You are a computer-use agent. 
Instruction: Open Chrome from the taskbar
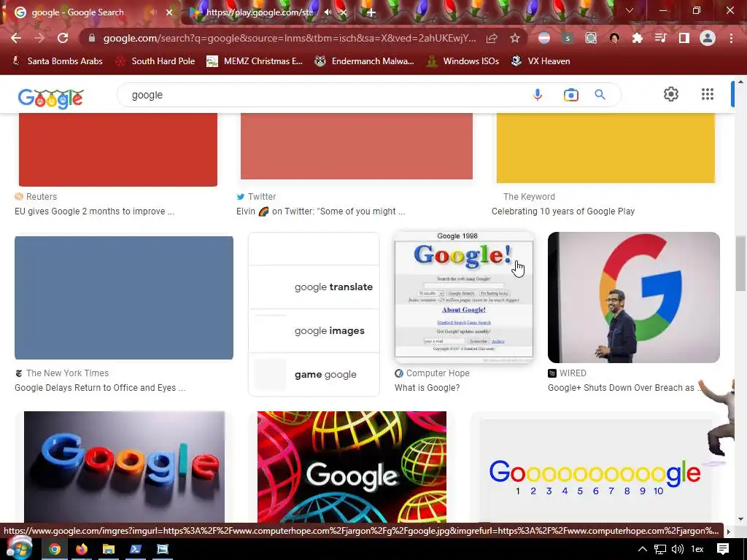(x=55, y=549)
